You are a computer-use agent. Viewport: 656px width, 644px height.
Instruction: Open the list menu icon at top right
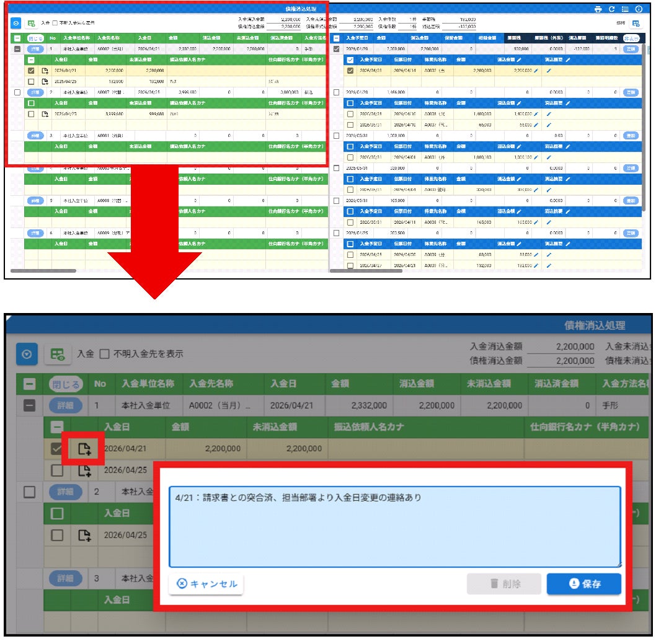click(x=625, y=9)
